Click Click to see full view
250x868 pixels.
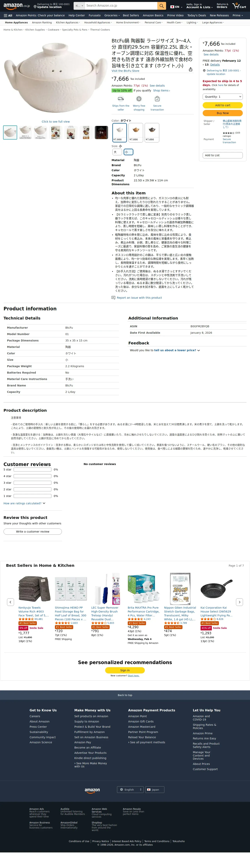coord(56,122)
